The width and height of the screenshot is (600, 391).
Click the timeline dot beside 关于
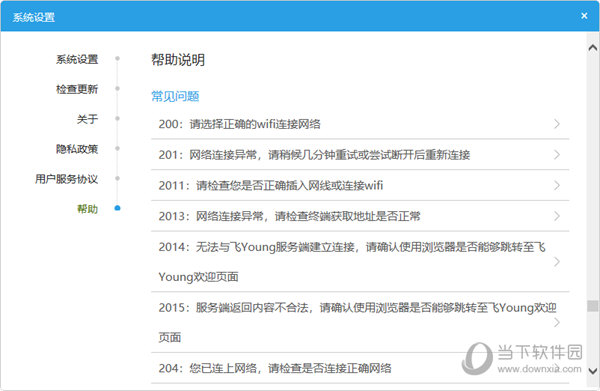tap(117, 118)
